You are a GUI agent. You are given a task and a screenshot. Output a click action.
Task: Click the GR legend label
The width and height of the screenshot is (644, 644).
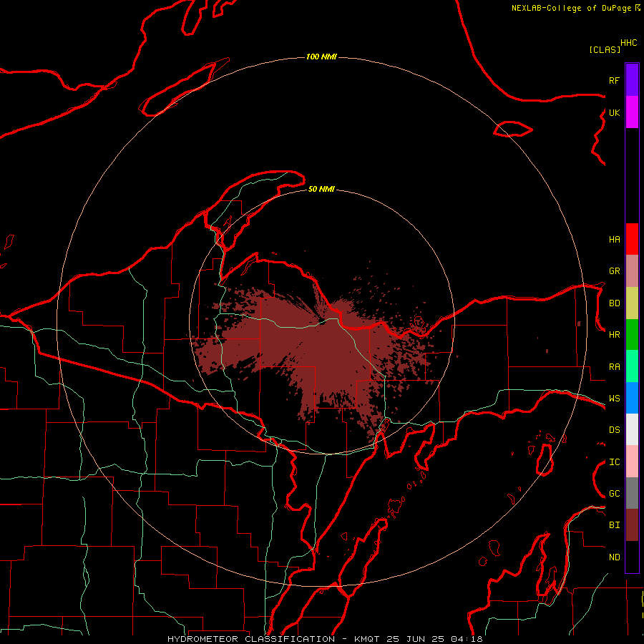click(x=614, y=271)
